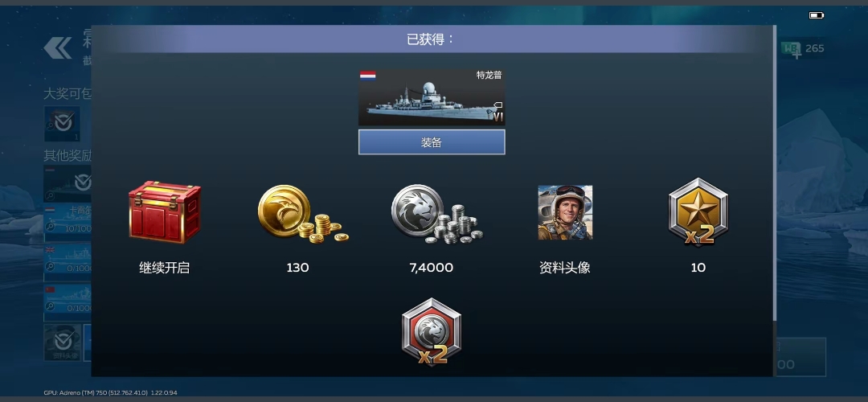Viewport: 868px width, 402px height.
Task: Select the silver coins reward icon
Action: click(x=436, y=214)
